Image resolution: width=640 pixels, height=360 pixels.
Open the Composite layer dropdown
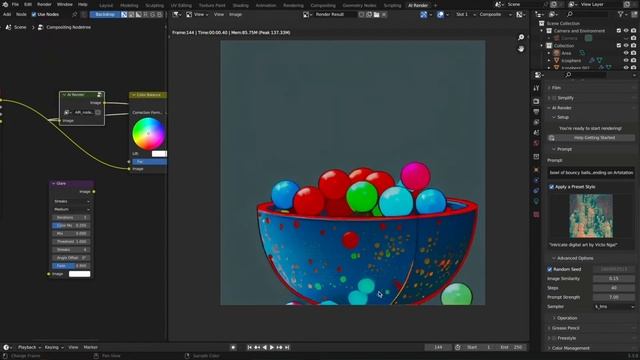495,14
